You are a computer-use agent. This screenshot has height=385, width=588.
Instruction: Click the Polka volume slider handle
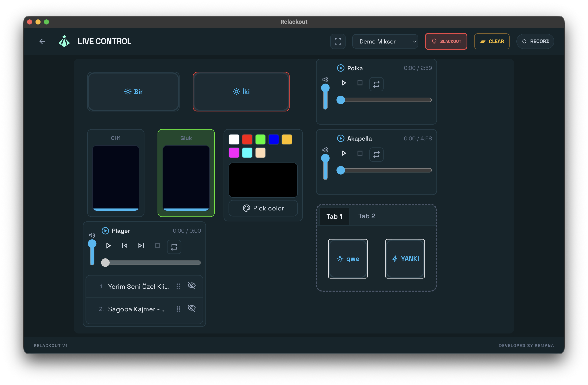click(x=325, y=88)
